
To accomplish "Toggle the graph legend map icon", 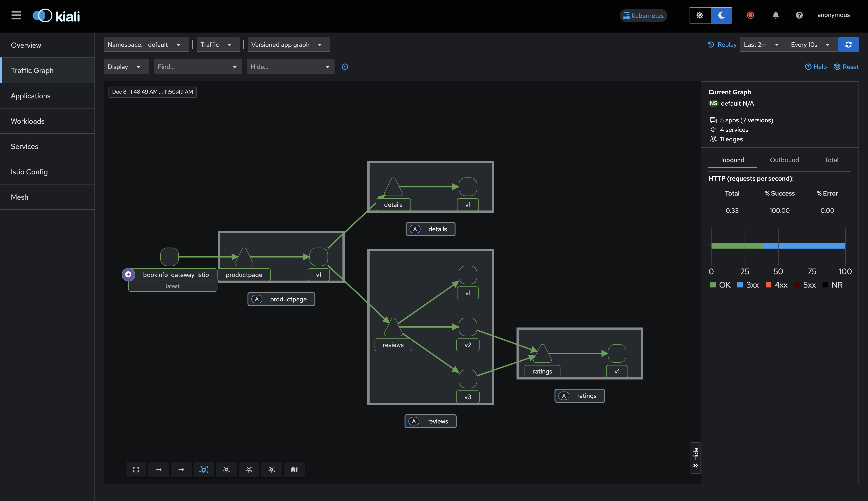I will pyautogui.click(x=294, y=469).
